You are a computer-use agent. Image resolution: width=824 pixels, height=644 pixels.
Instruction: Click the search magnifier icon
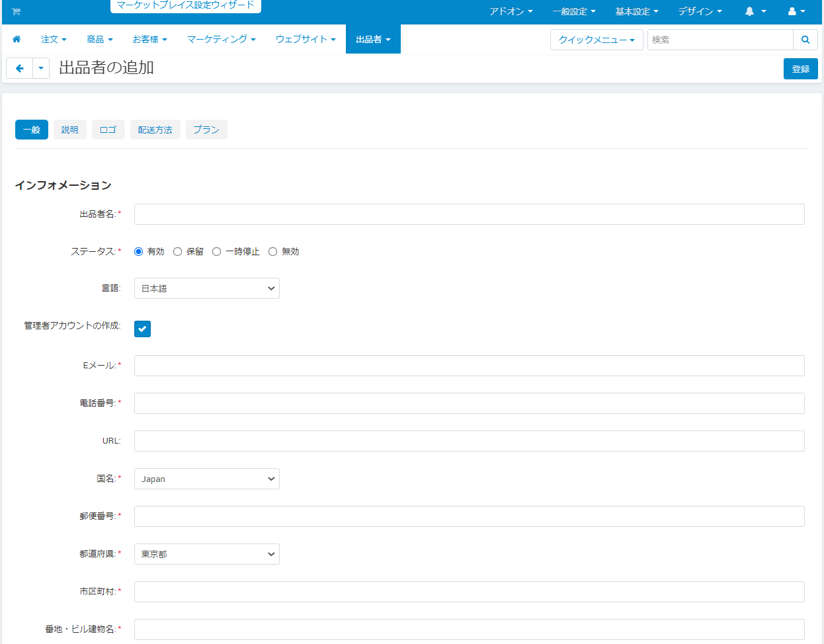pos(805,40)
